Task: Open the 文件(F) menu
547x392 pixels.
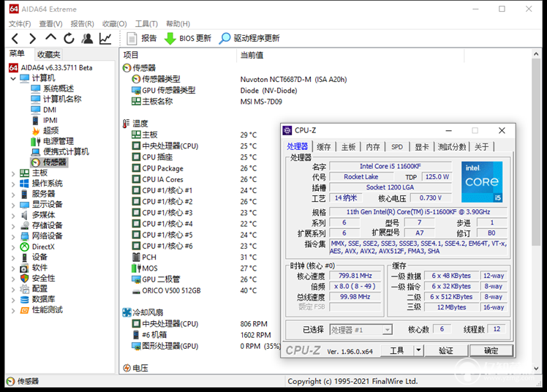Action: 20,23
